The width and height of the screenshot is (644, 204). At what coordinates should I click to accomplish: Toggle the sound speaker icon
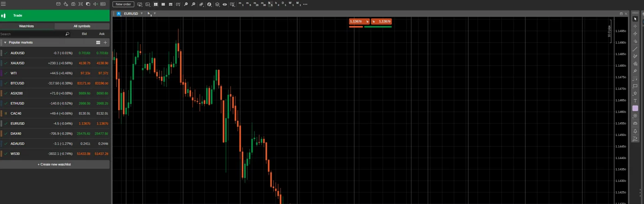click(95, 4)
